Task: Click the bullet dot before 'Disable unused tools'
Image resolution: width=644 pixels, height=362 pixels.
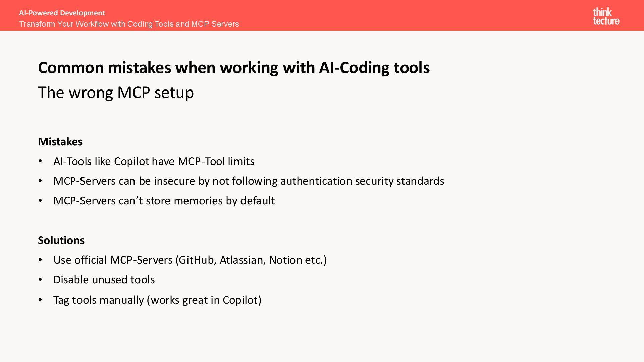Action: coord(40,280)
